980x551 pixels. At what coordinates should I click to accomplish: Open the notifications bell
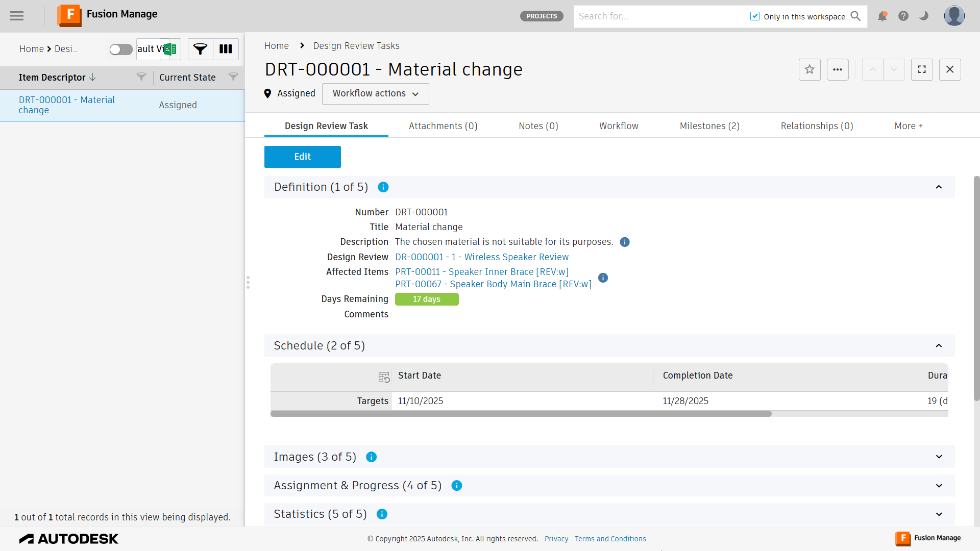[x=883, y=16]
